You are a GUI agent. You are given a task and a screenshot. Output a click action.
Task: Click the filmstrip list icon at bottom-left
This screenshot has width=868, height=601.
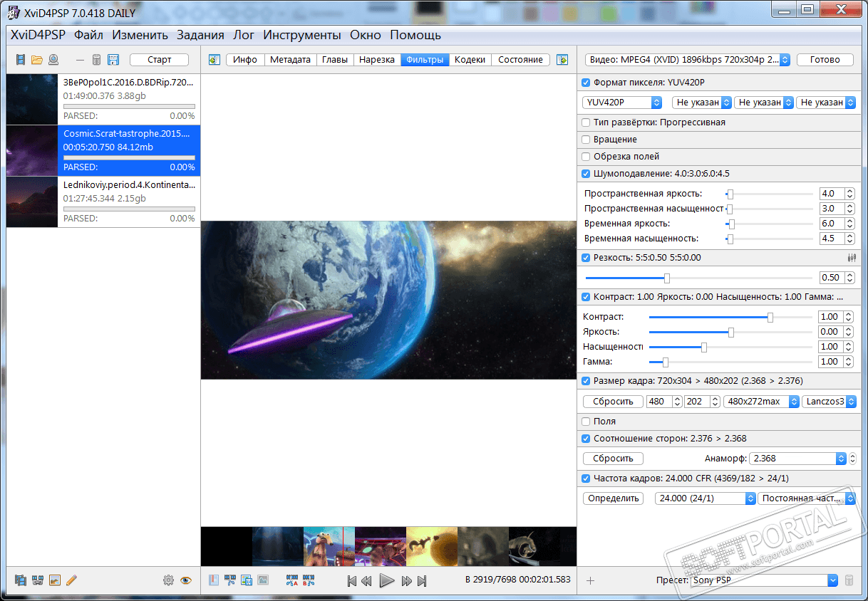(20, 580)
